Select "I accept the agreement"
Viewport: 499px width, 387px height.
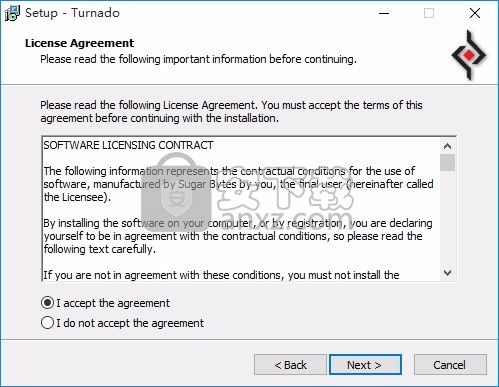pos(105,303)
